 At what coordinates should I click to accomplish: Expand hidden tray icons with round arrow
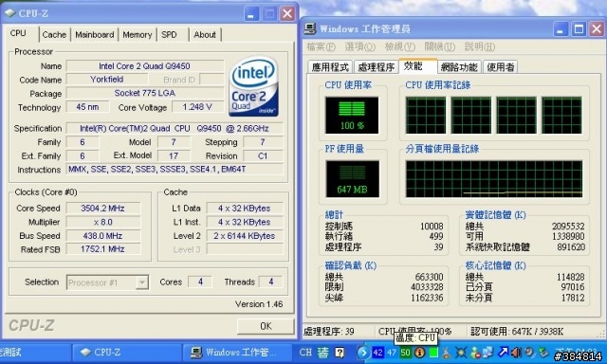pos(363,353)
